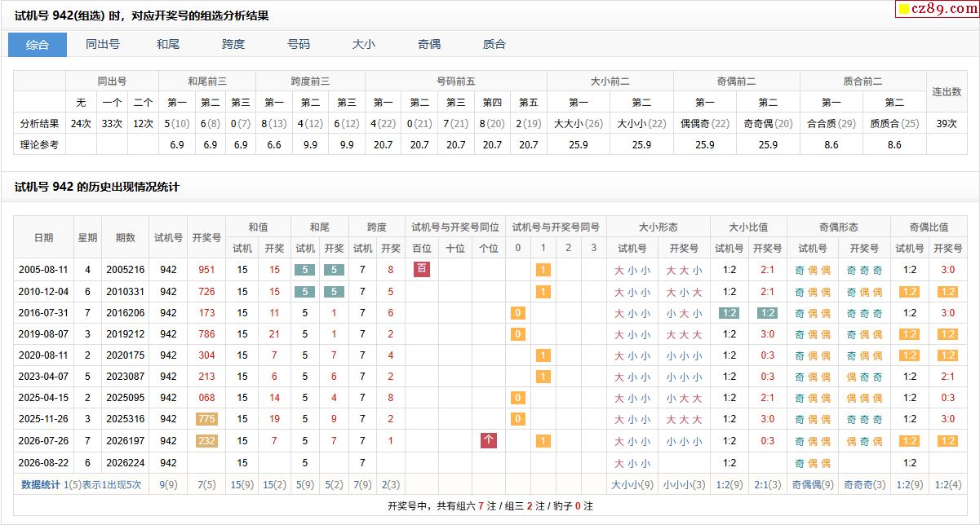Click 开奖号 068 in row 2025095
Viewport: 980px width, 525px height.
pos(206,398)
